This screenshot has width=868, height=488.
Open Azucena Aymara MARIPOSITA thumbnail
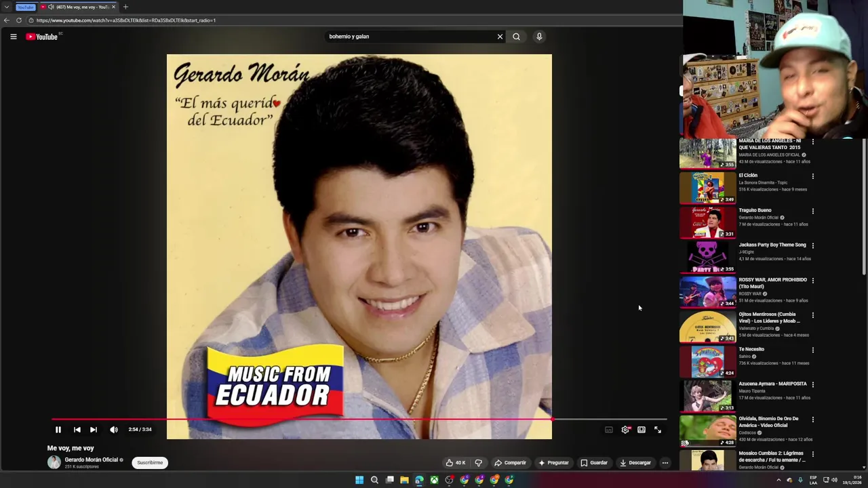[x=707, y=395]
